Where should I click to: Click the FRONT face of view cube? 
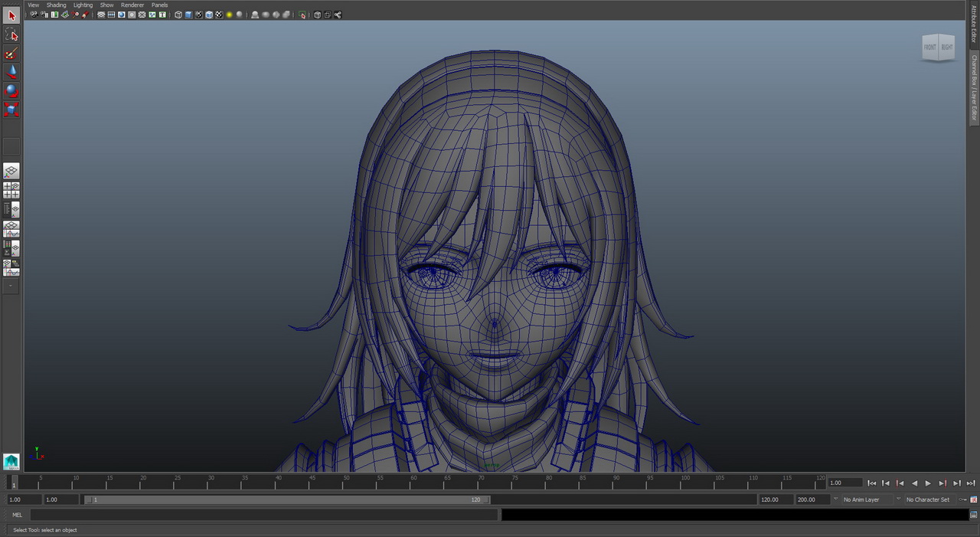pyautogui.click(x=929, y=47)
